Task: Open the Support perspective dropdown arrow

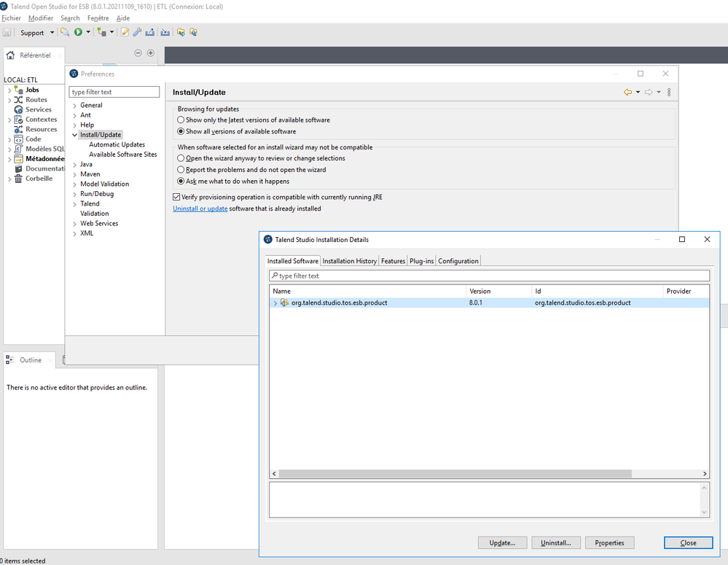Action: coord(52,33)
